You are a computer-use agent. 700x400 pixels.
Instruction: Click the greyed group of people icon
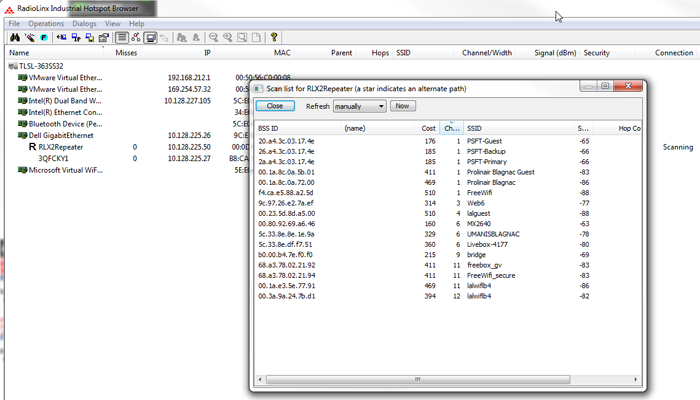pos(182,38)
